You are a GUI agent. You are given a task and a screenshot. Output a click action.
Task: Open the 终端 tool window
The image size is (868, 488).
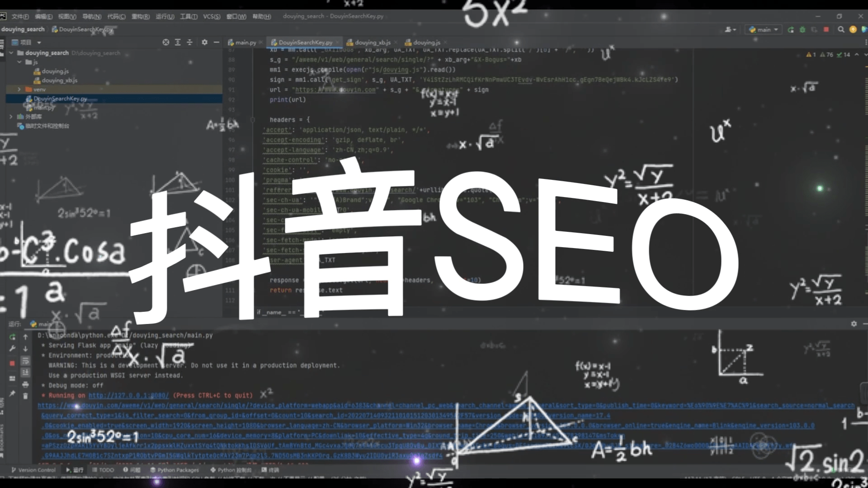(x=270, y=470)
